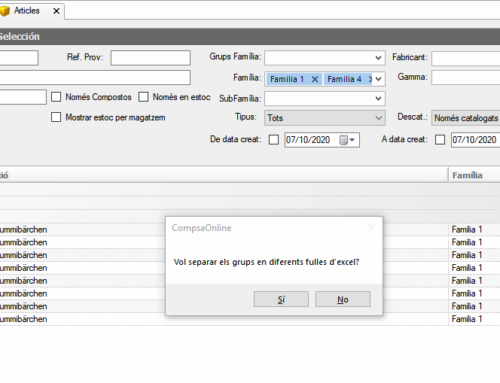Toggle Només en estoc checkbox
This screenshot has width=500, height=383.
click(143, 97)
